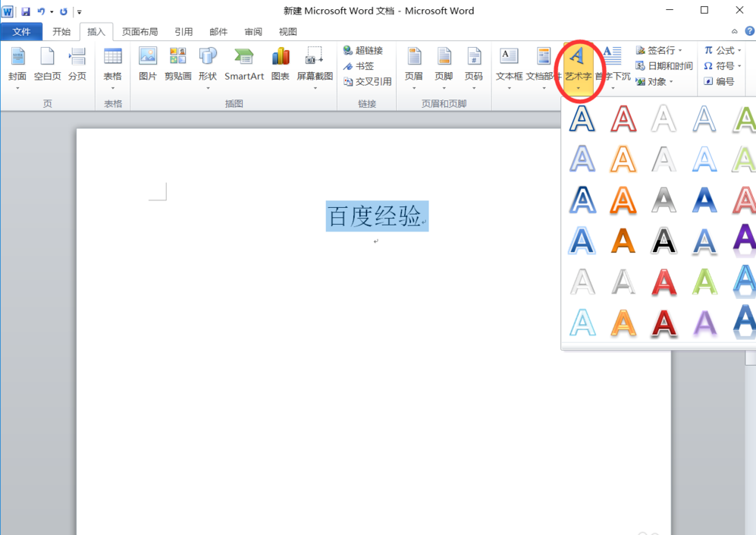Viewport: 756px width, 535px height.
Task: Expand the Undo history dropdown arrow
Action: click(x=52, y=11)
